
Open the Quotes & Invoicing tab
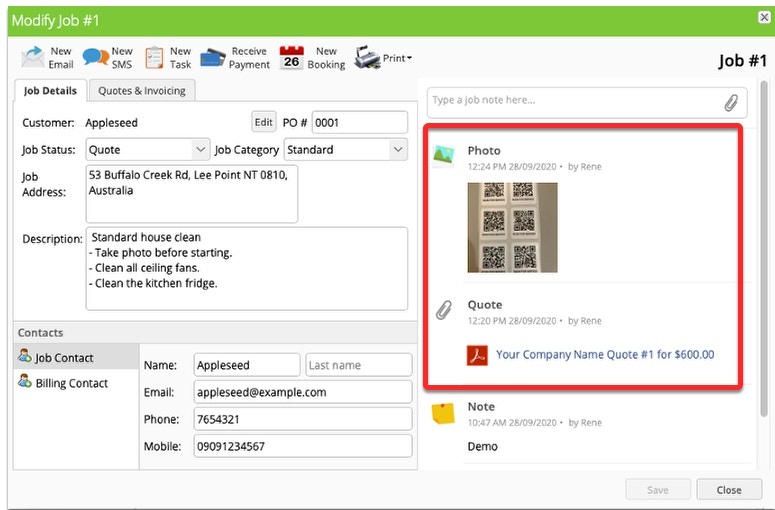tap(142, 90)
